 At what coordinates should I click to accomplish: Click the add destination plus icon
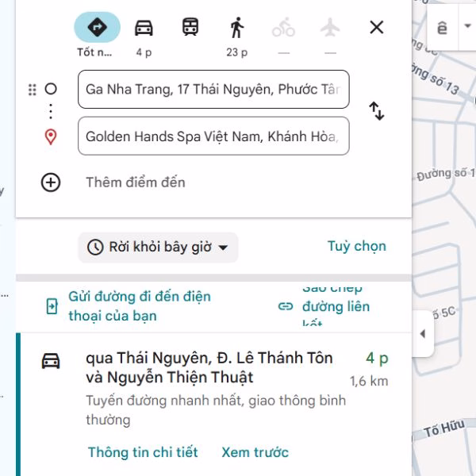(x=51, y=182)
